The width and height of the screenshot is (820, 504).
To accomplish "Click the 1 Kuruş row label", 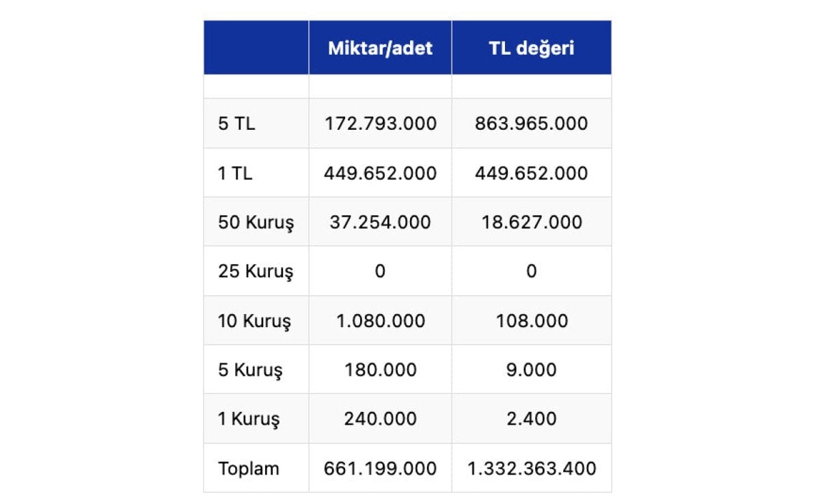I will click(249, 419).
